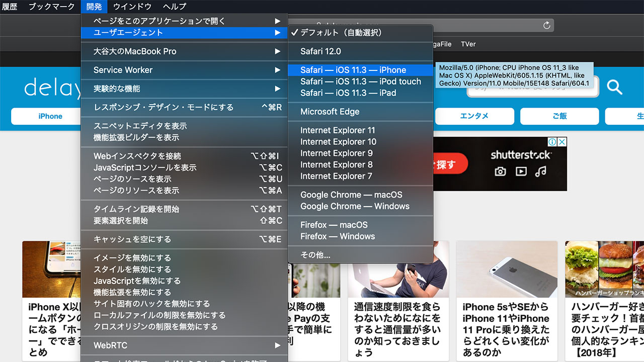Select Google Chrome — Windows user agent
Image resolution: width=644 pixels, height=362 pixels.
click(360, 207)
